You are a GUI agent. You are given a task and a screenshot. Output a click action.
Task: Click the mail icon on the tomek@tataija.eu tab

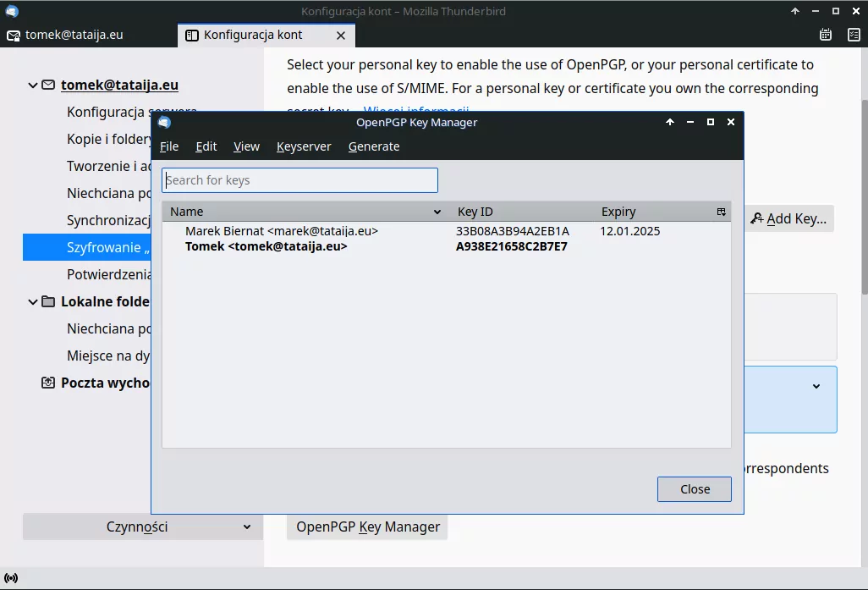(14, 36)
